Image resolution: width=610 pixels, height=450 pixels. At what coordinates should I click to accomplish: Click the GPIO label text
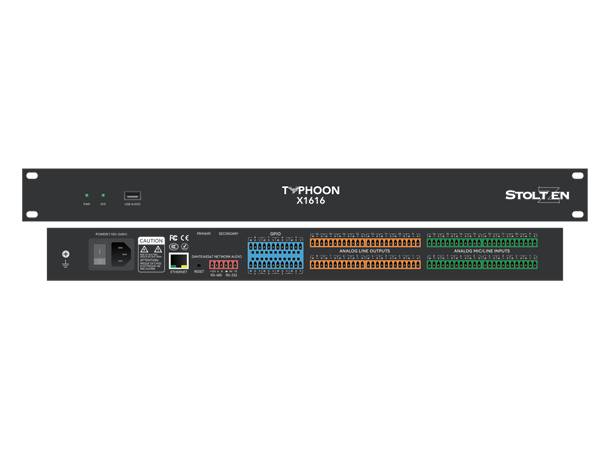(275, 234)
